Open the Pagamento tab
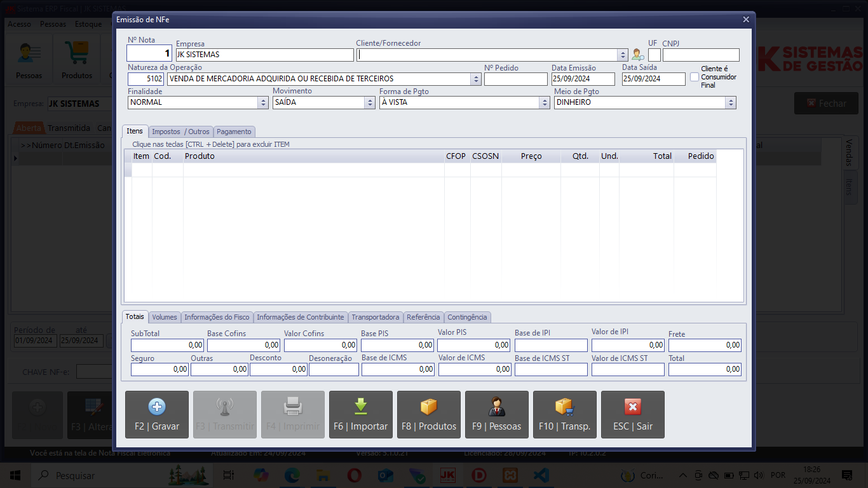The image size is (868, 488). coord(234,132)
